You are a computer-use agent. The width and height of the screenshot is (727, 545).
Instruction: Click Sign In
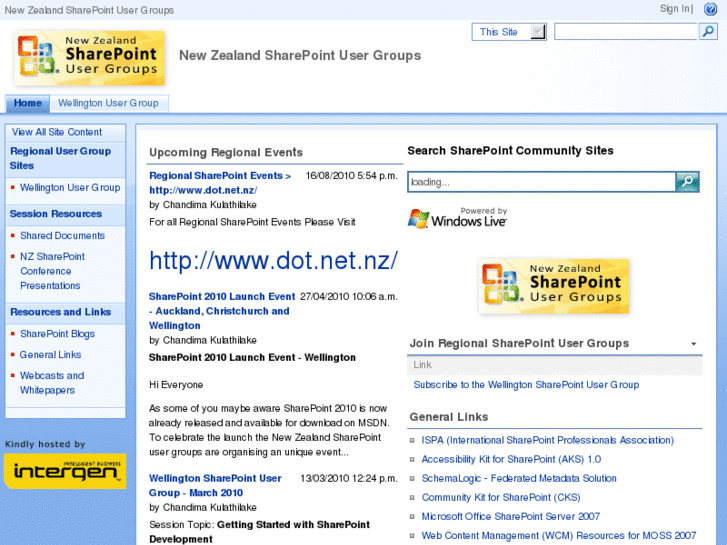click(x=675, y=8)
